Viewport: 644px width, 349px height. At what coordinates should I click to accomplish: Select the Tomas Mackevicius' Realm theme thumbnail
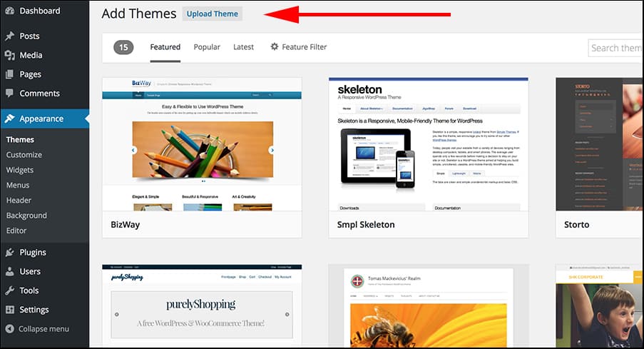pos(429,306)
